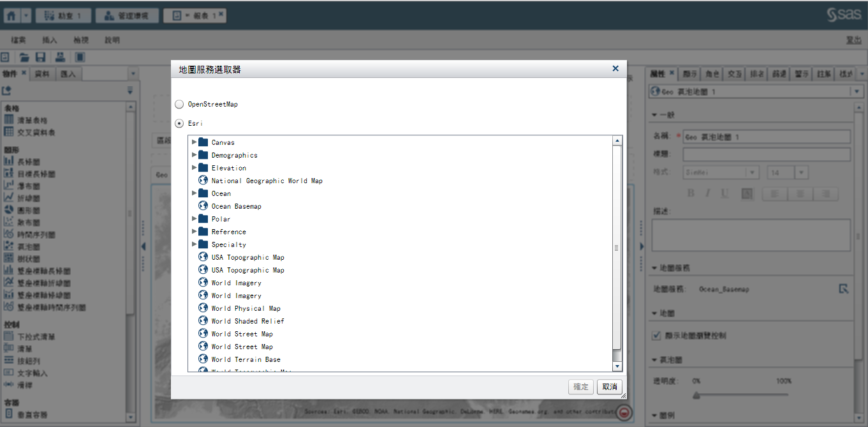Select the OpenStreetMap radio button
This screenshot has height=427, width=868.
(x=179, y=104)
